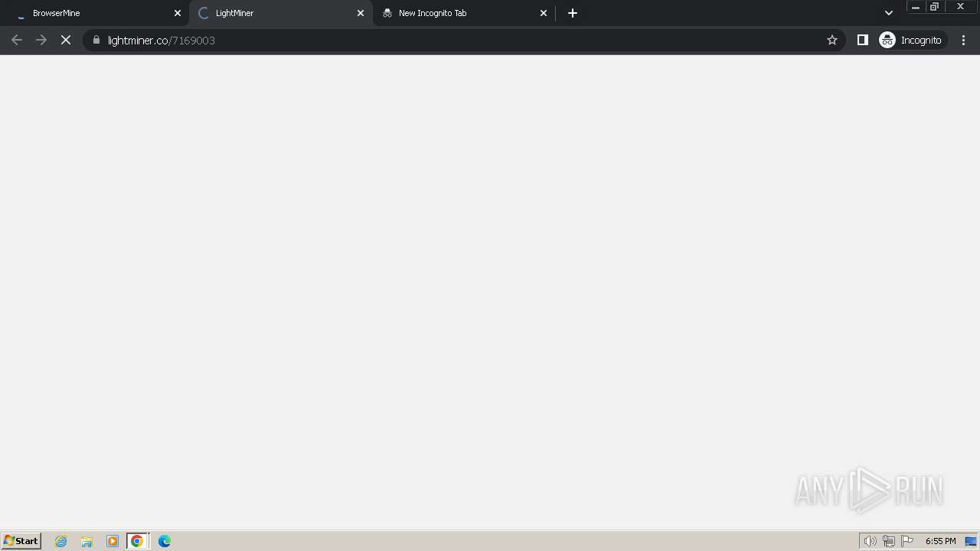
Task: Open the Incognito profile button
Action: 911,40
